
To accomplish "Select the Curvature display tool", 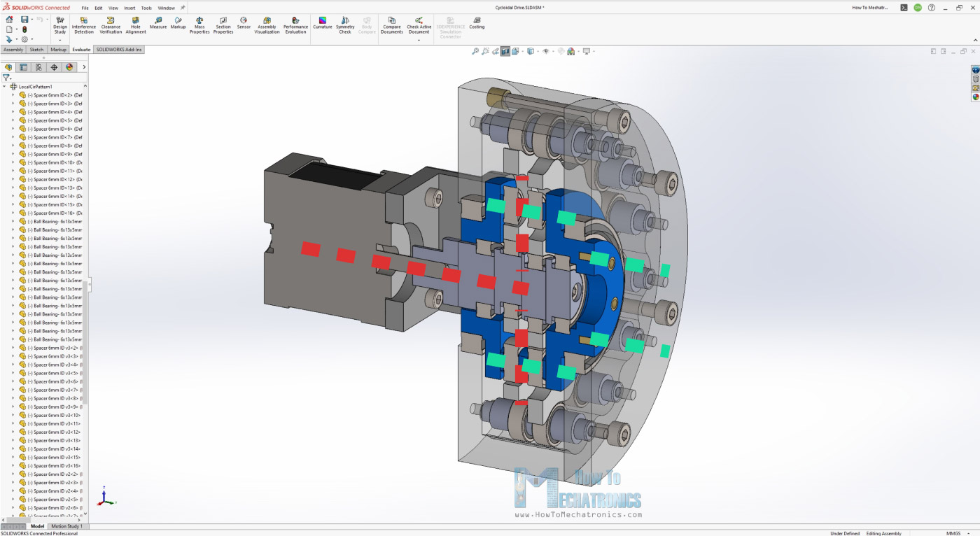I will (323, 24).
